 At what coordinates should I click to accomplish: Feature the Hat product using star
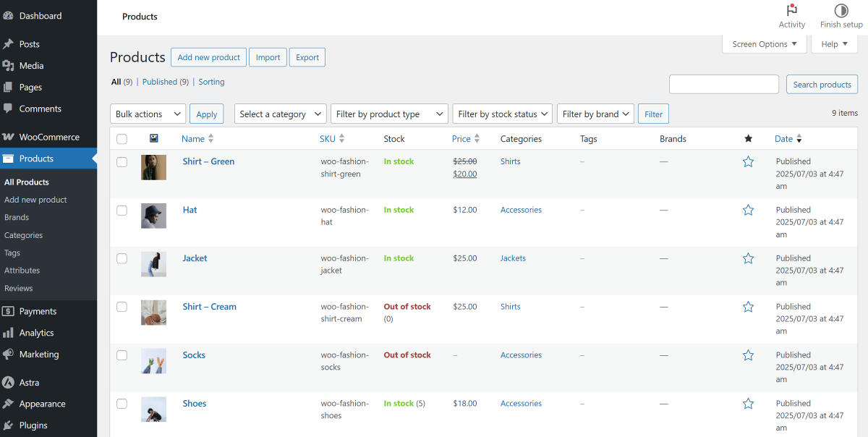748,211
